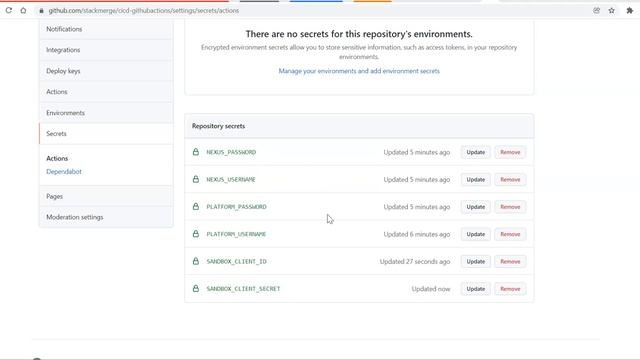Click lock icon beside SANDBOX_CLIENT_SECRET

click(x=196, y=289)
